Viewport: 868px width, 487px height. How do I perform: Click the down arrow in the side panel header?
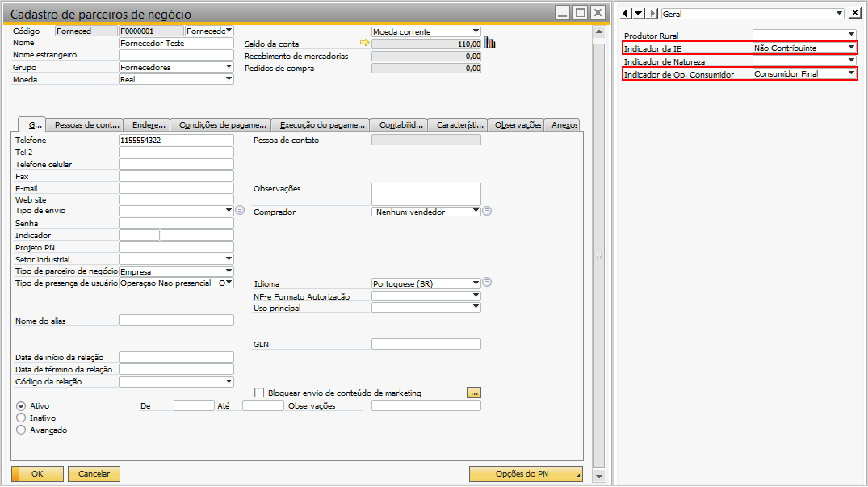[x=638, y=13]
